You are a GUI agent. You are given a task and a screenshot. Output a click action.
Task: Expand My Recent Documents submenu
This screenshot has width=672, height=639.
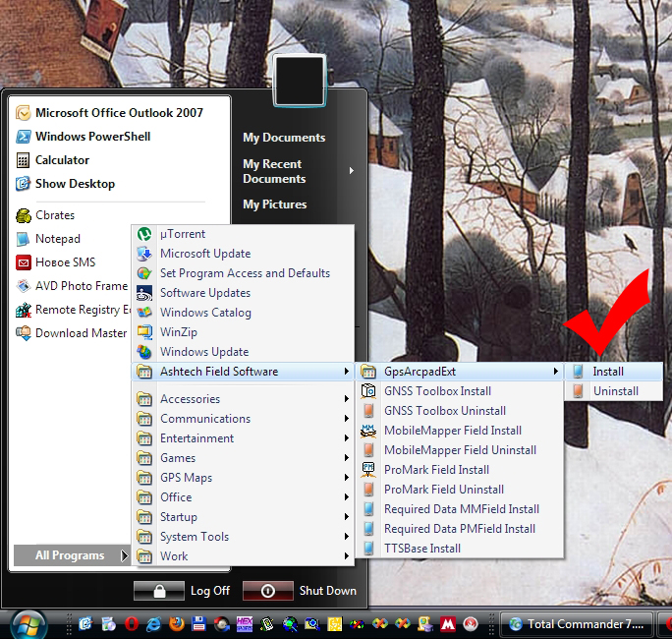(x=295, y=171)
